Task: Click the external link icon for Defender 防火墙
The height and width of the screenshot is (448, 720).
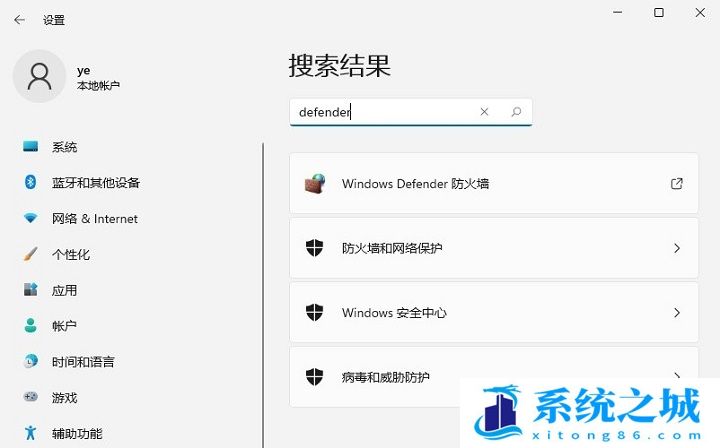Action: click(x=677, y=184)
